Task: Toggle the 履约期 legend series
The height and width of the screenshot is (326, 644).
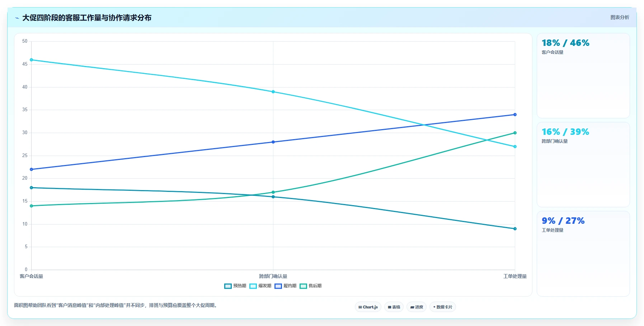Action: [285, 286]
